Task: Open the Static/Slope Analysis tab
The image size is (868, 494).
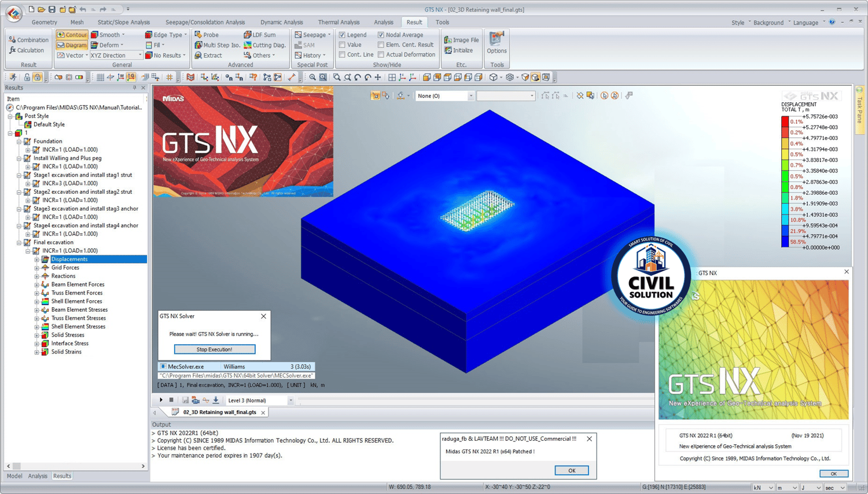Action: click(x=124, y=23)
